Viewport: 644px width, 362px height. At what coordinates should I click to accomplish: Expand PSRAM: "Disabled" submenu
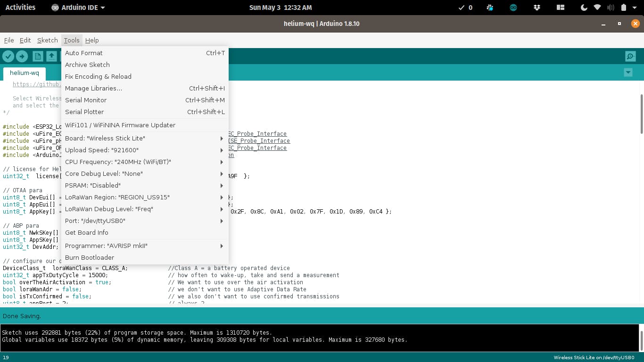[145, 185]
